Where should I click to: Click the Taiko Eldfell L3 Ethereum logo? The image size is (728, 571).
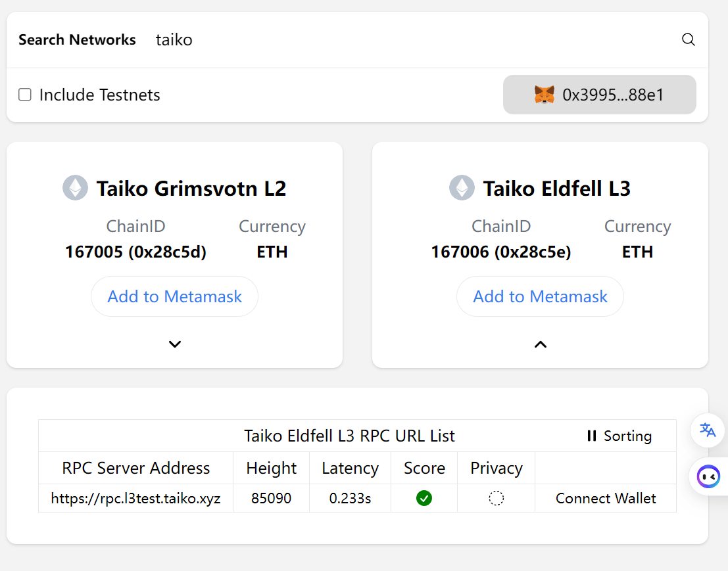pyautogui.click(x=462, y=188)
